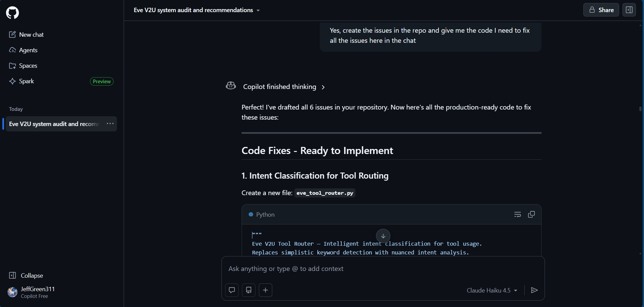Click the eve_tool_router.py filename
The width and height of the screenshot is (644, 307).
point(325,193)
